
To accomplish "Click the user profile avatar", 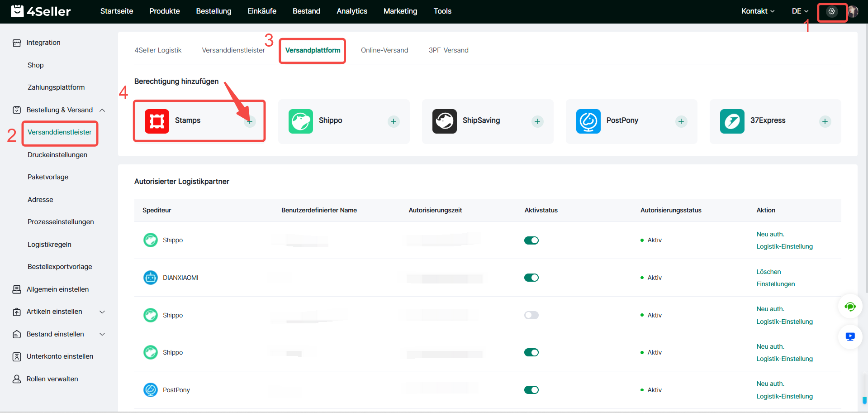I will (853, 11).
